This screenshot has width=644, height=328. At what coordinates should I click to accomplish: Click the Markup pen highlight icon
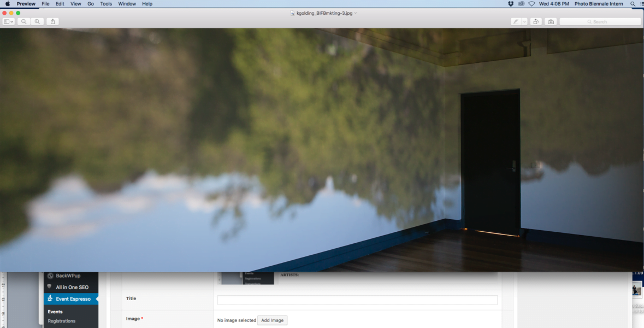516,21
